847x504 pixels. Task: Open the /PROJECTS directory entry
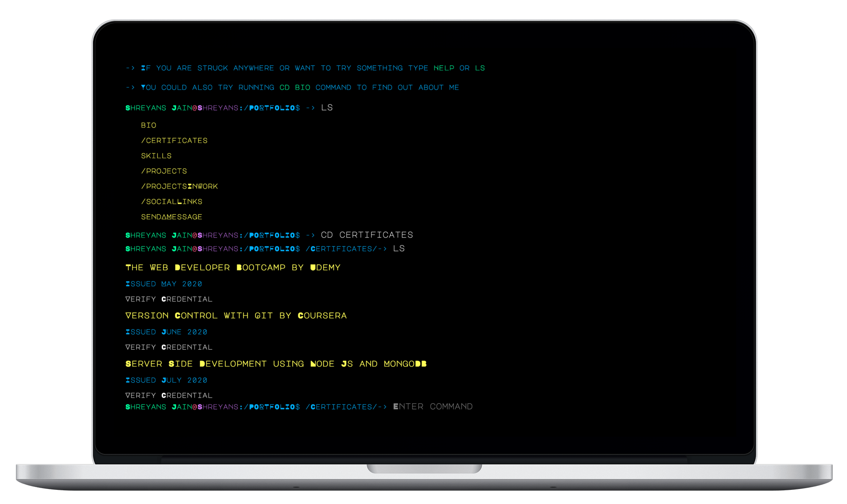click(x=164, y=171)
